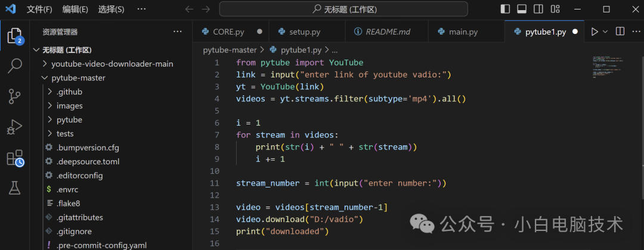Toggle primary side bar layout icon
This screenshot has height=250, width=644.
pyautogui.click(x=506, y=9)
